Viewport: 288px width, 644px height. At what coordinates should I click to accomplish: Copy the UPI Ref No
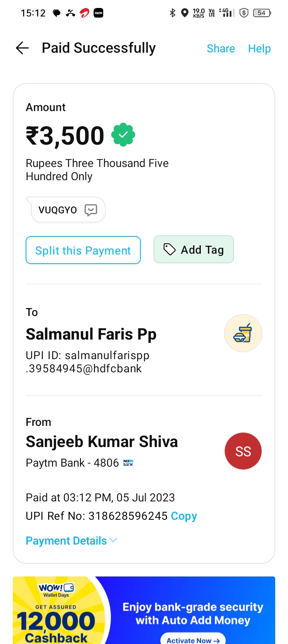(184, 516)
